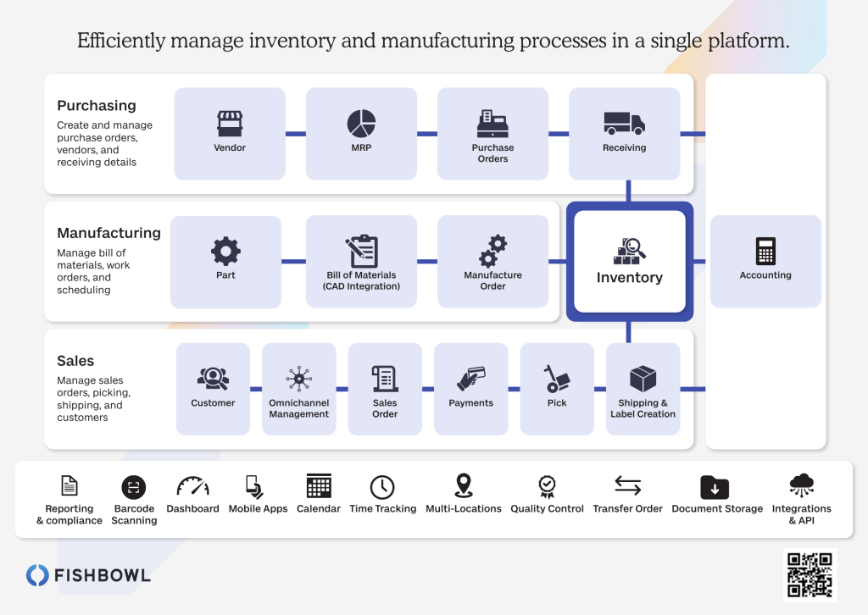Click the headline about managing inventory
Viewport: 868px width, 615px height.
click(x=433, y=41)
